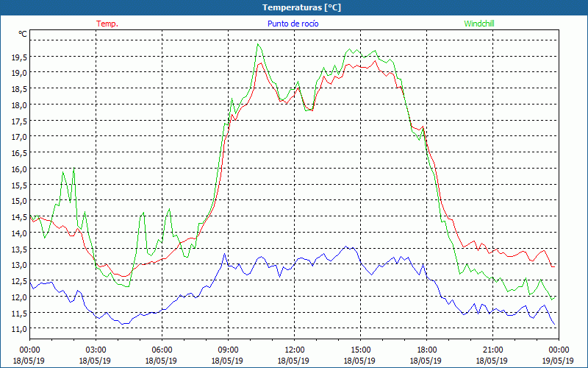Click the "11,0" y-axis value
Screen dimensions: 588x368
[21, 328]
